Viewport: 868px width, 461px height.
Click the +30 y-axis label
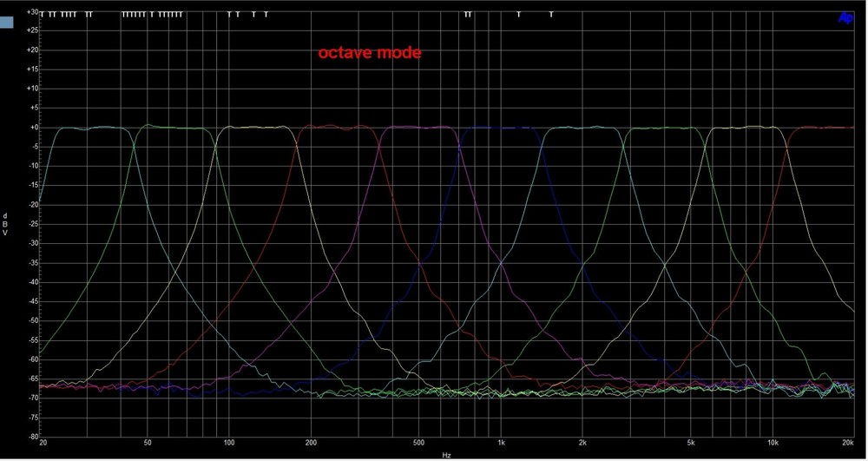point(32,11)
